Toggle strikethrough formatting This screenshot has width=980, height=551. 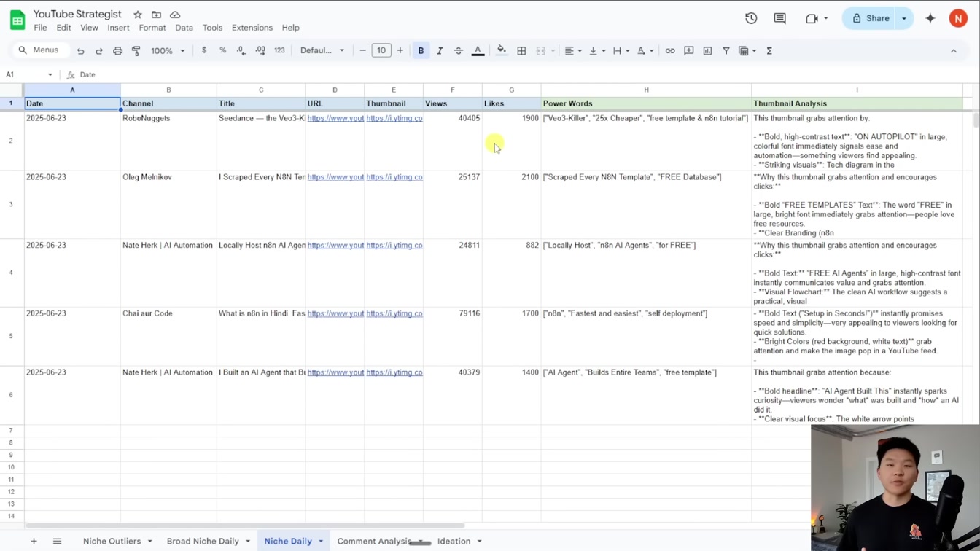coord(459,51)
